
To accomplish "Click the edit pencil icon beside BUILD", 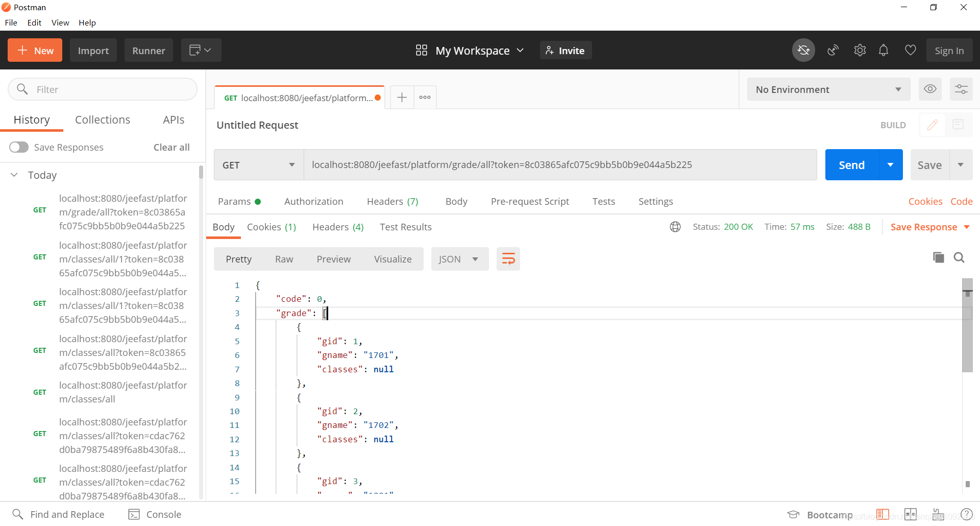I will [933, 125].
